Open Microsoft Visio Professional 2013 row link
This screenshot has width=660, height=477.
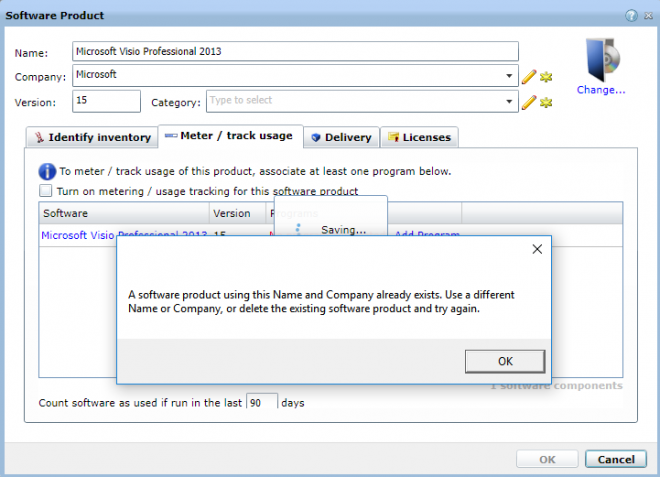124,235
